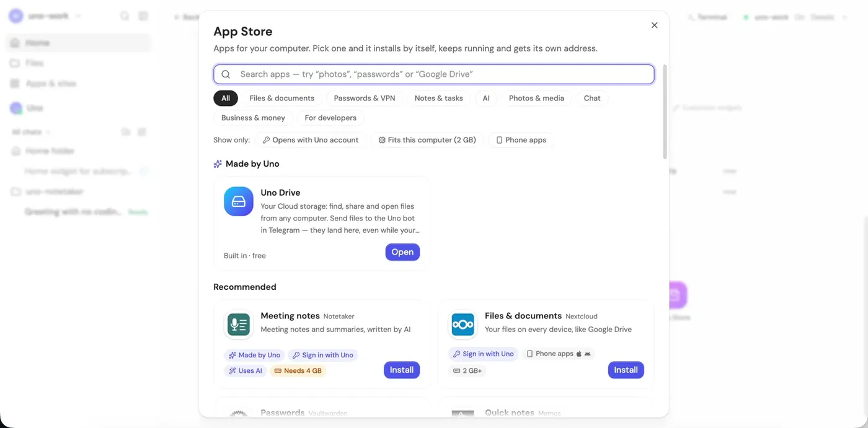Click the Meeting notes Notetaker icon
The width and height of the screenshot is (868, 428).
point(239,325)
